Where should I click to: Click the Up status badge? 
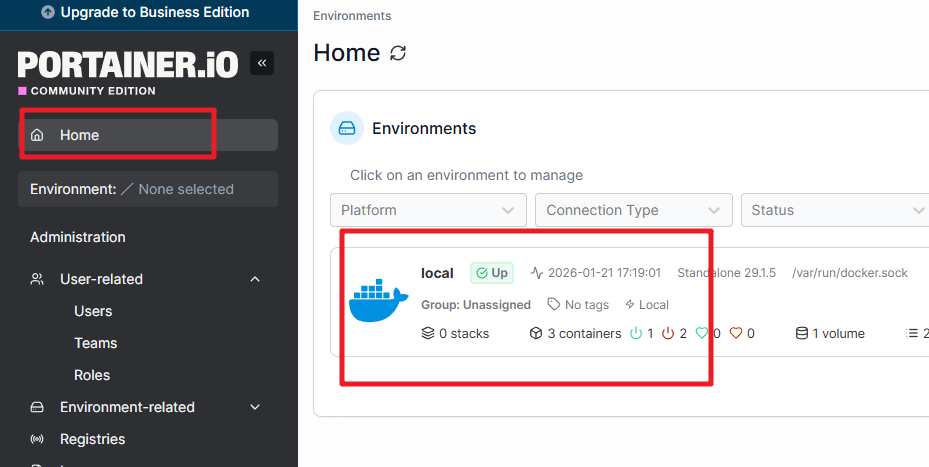(x=492, y=273)
